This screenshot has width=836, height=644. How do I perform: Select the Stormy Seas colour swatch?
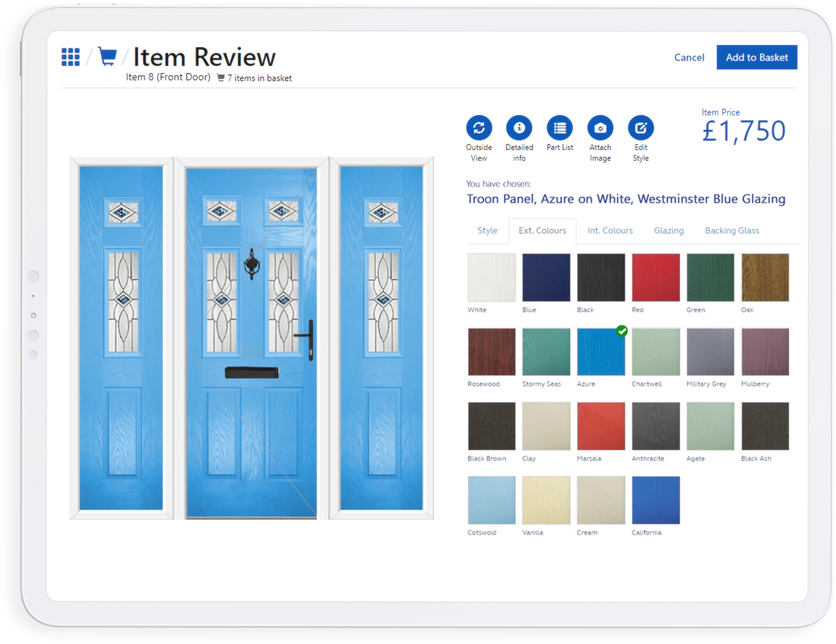[x=546, y=351]
